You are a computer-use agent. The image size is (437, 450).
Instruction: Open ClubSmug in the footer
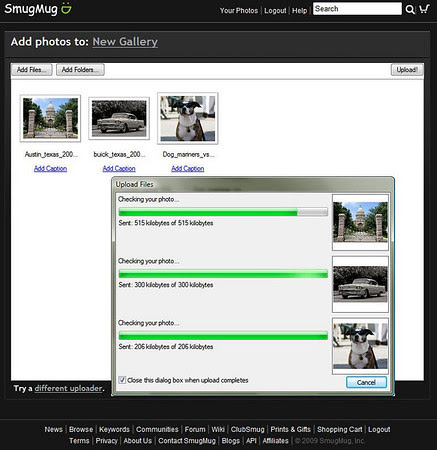click(248, 429)
